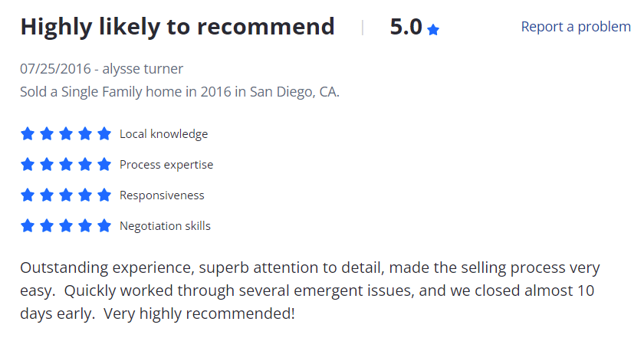Click first star of Process expertise rating
The image size is (644, 338).
(28, 164)
